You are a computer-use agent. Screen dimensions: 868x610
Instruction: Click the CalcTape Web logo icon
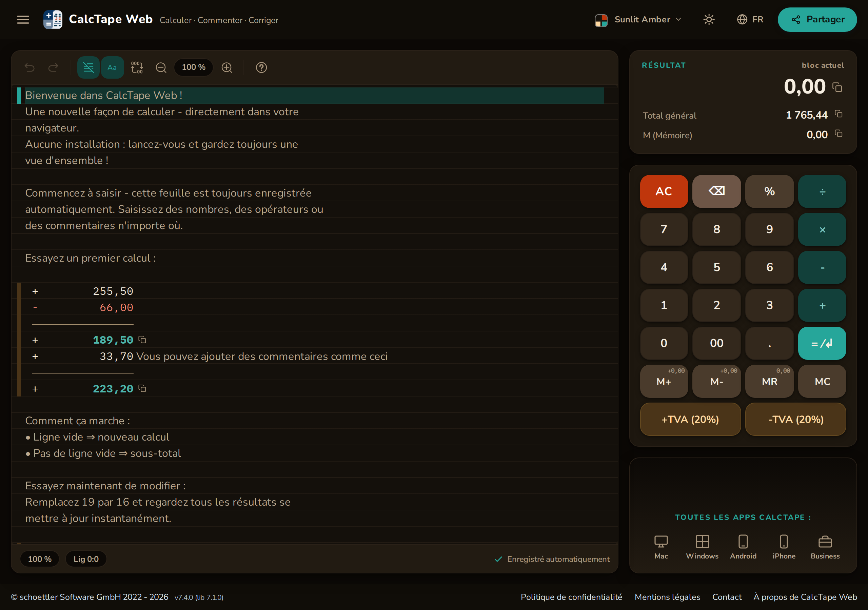pos(53,20)
